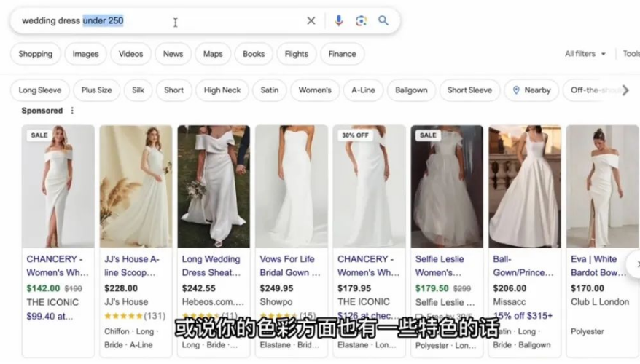Screen dimensions: 640x364
Task: Open the Eva White Bardot dress image
Action: point(602,186)
